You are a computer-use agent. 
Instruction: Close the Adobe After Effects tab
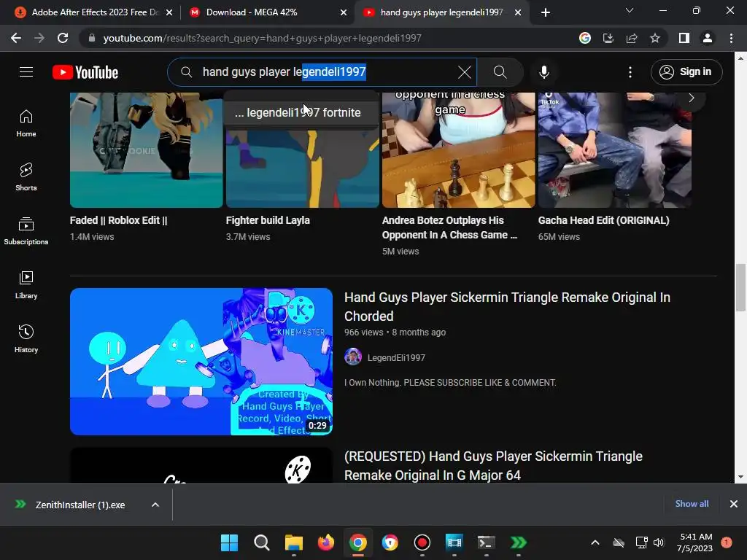(x=169, y=13)
